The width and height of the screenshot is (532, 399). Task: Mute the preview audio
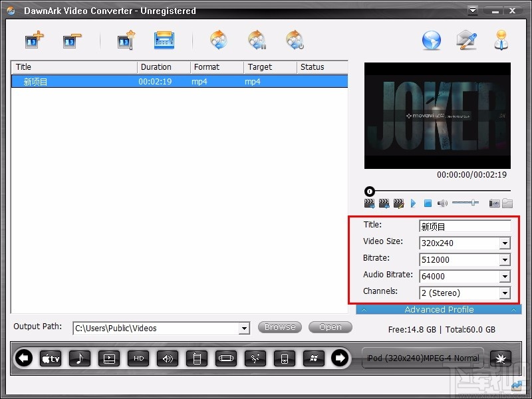[x=441, y=203]
